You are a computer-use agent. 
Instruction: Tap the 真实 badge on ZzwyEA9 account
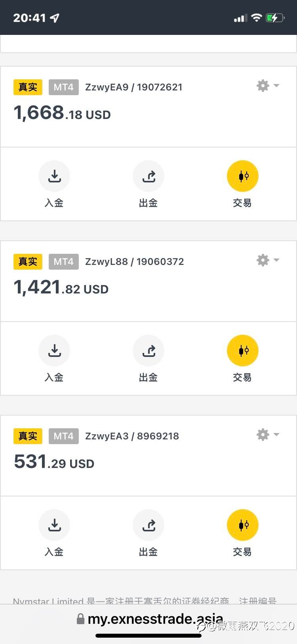point(28,87)
